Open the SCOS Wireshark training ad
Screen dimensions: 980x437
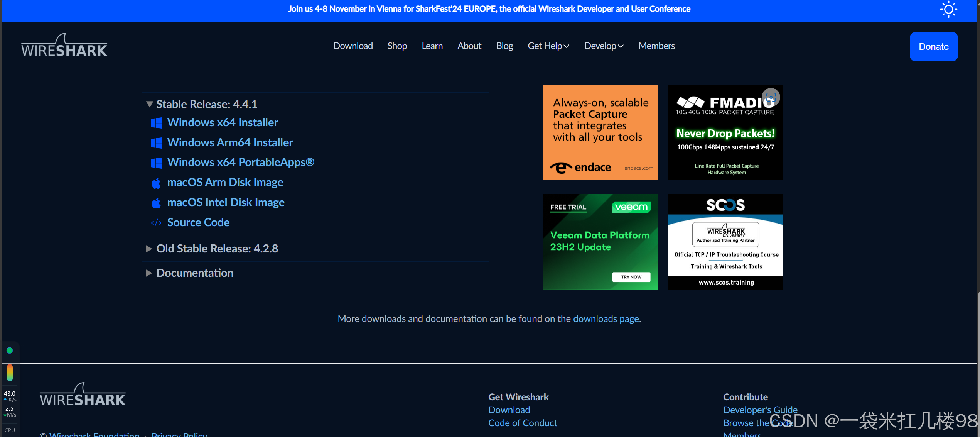point(725,242)
